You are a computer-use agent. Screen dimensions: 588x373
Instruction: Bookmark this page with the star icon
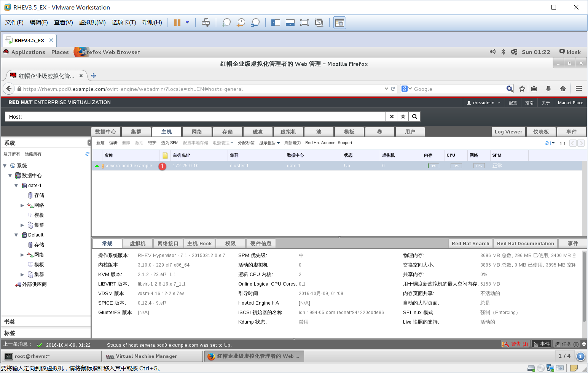click(x=522, y=89)
